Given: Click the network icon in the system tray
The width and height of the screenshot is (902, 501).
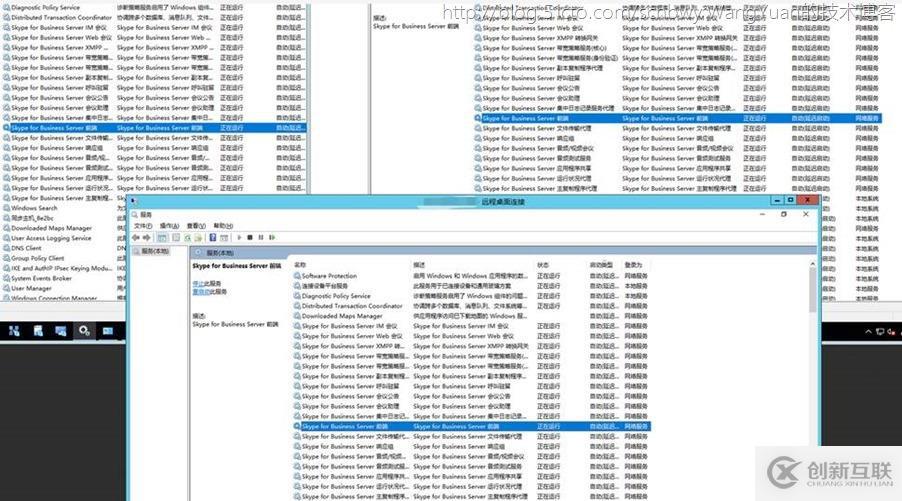Looking at the screenshot, I should (880, 332).
